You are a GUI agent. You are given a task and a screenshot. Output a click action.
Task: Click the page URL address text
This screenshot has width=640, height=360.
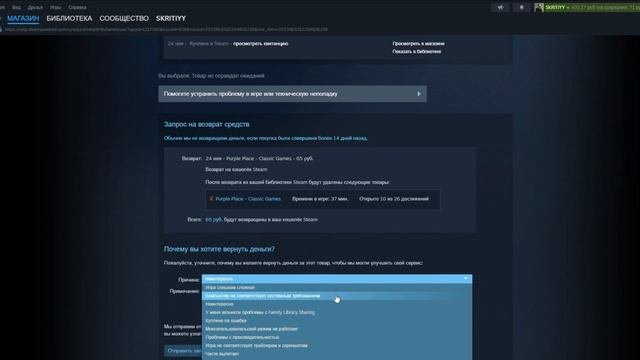pos(166,29)
